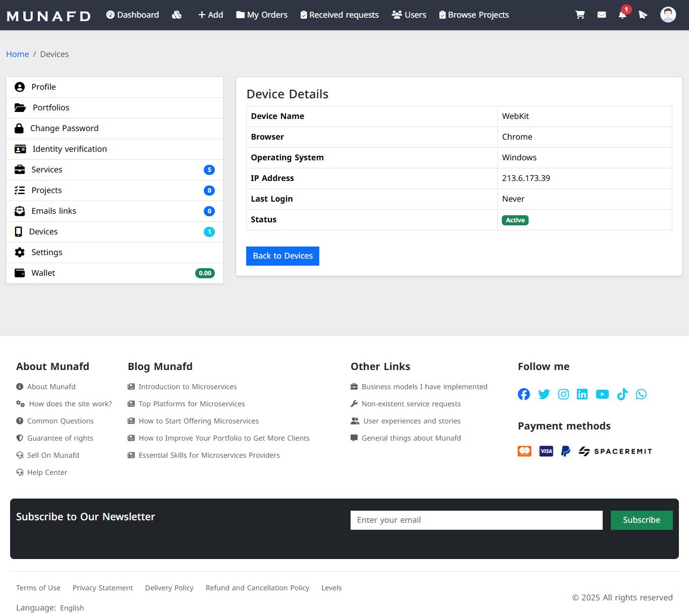Viewport: 689px width, 616px height.
Task: Focus the newsletter email input field
Action: click(477, 520)
